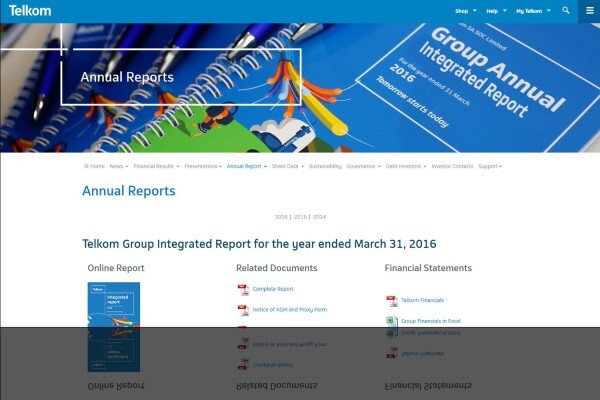
Task: Open Investor Contacts in the navigation
Action: point(452,166)
